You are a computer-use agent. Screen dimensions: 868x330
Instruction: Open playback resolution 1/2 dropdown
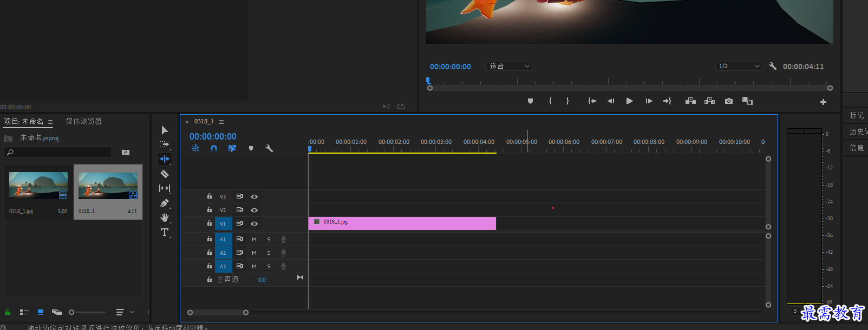739,66
